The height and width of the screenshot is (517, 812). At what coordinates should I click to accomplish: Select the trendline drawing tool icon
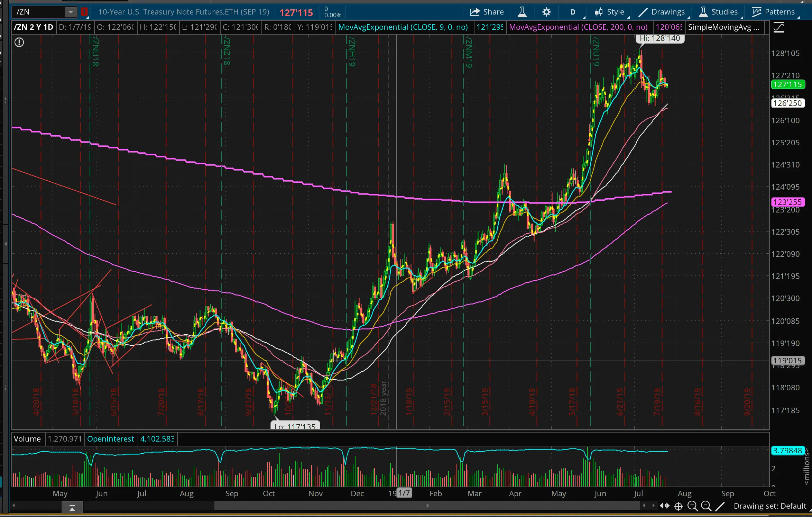coord(720,506)
